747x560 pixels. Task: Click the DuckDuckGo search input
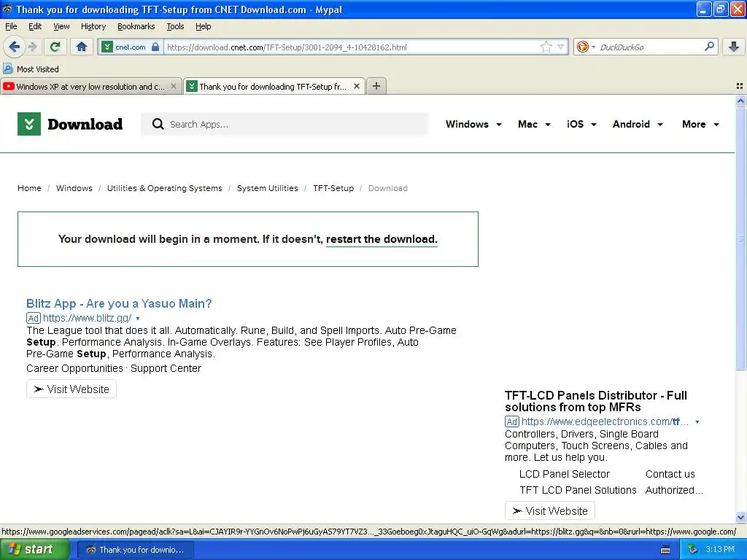(x=649, y=47)
